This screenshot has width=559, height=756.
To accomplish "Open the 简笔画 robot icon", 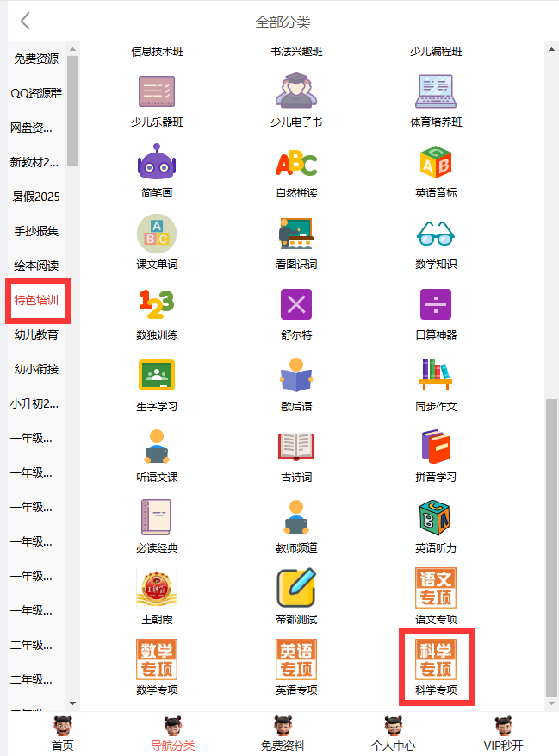I will pyautogui.click(x=157, y=162).
